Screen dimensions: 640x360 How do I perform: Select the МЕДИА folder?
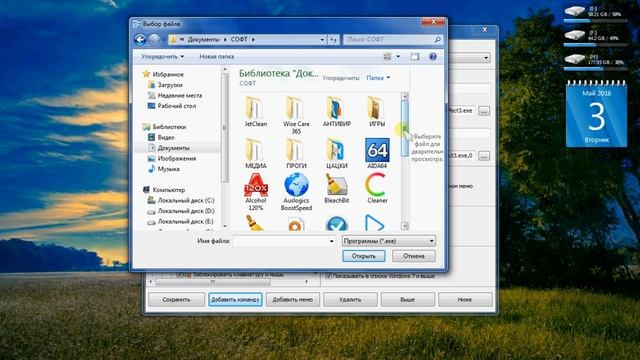click(x=256, y=153)
